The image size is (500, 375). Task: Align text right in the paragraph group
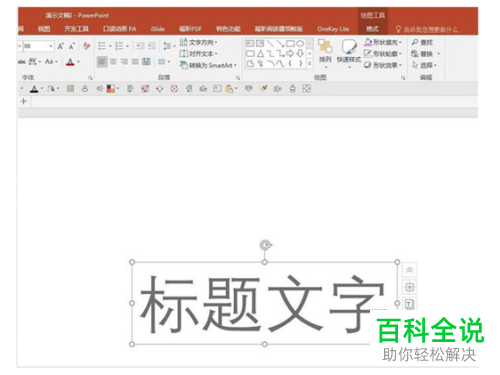124,62
